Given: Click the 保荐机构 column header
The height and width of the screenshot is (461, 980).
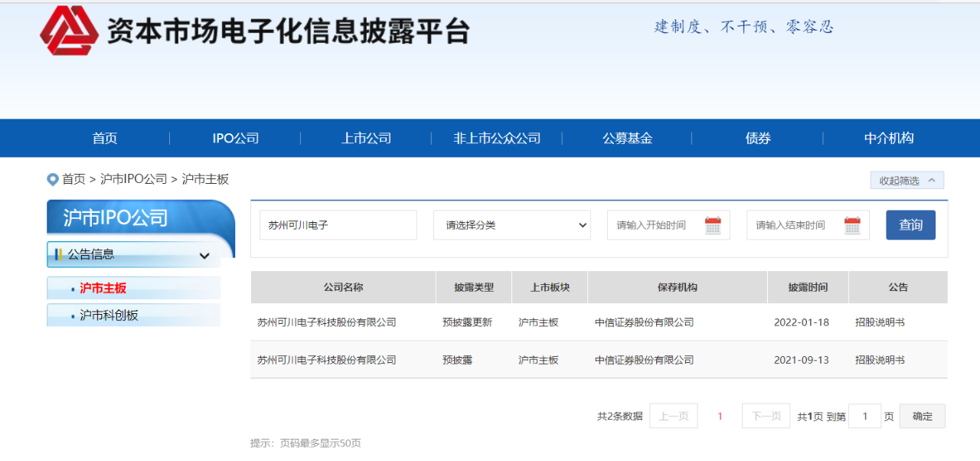Looking at the screenshot, I should click(x=678, y=287).
